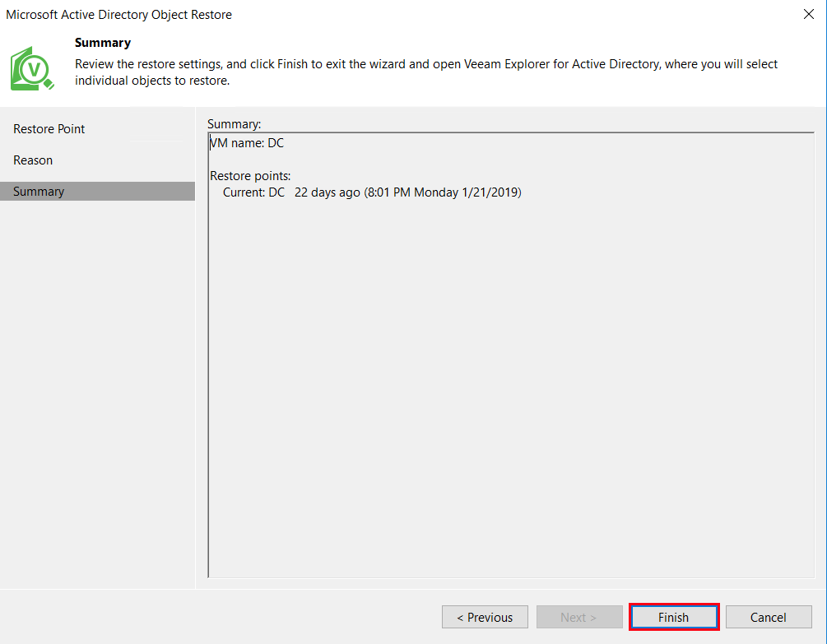Click the wizard title text
The width and height of the screenshot is (827, 644).
[x=119, y=15]
